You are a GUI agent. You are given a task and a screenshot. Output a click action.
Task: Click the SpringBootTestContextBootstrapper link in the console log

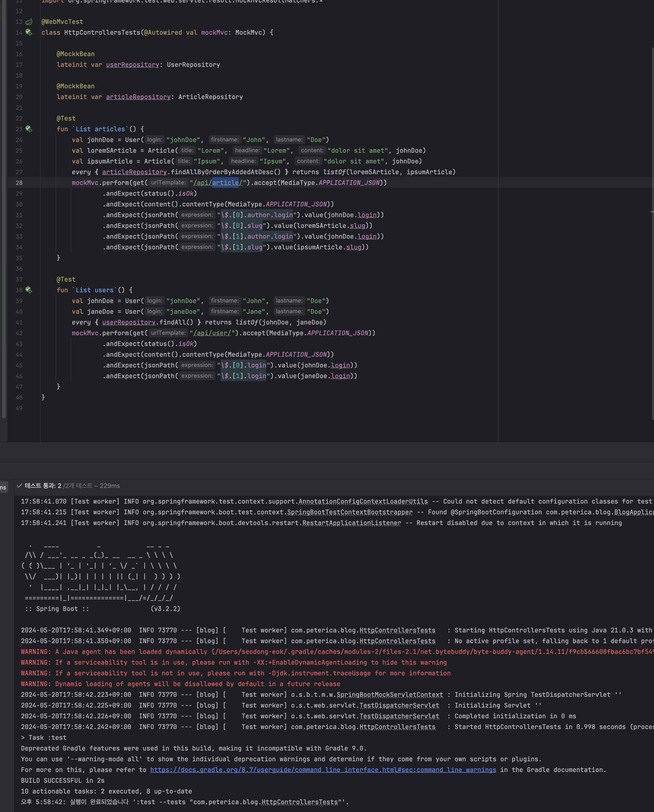coord(350,512)
